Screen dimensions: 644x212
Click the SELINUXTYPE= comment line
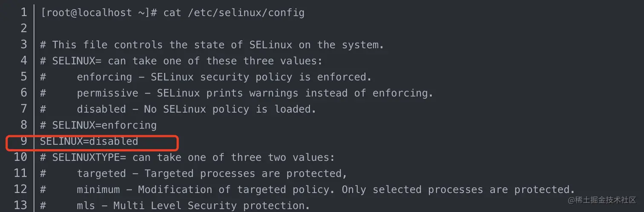click(187, 158)
